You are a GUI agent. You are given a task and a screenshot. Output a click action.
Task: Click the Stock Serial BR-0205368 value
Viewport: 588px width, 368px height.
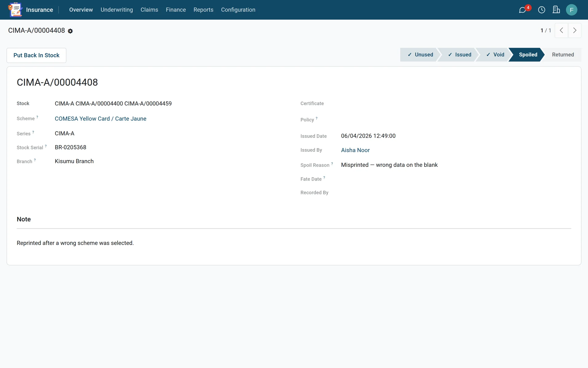[70, 147]
